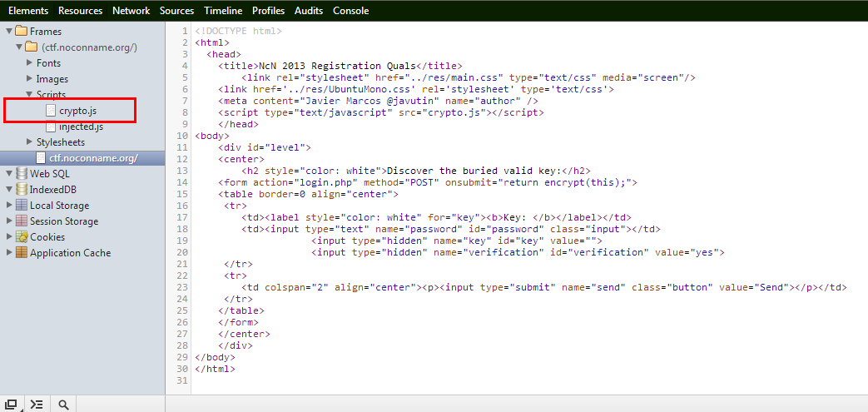The height and width of the screenshot is (412, 868).
Task: Collapse the Scripts folder
Action: 29,95
